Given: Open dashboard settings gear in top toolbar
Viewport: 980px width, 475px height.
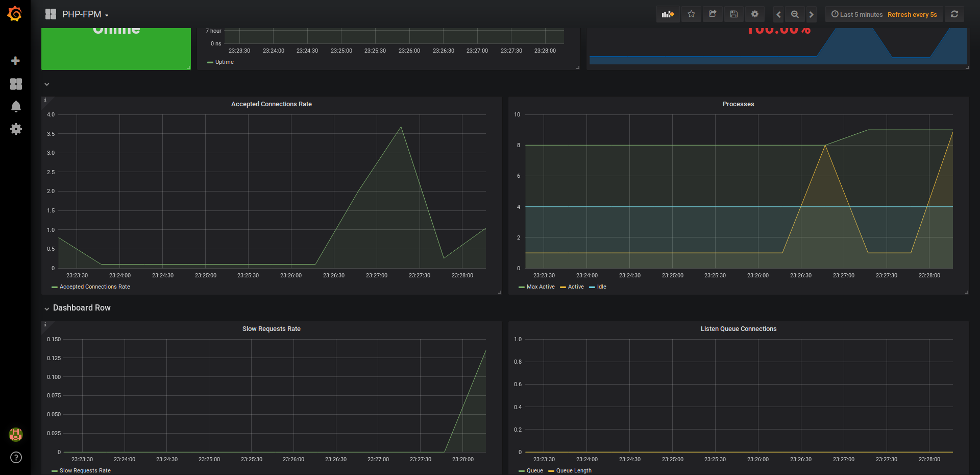Looking at the screenshot, I should pos(755,14).
